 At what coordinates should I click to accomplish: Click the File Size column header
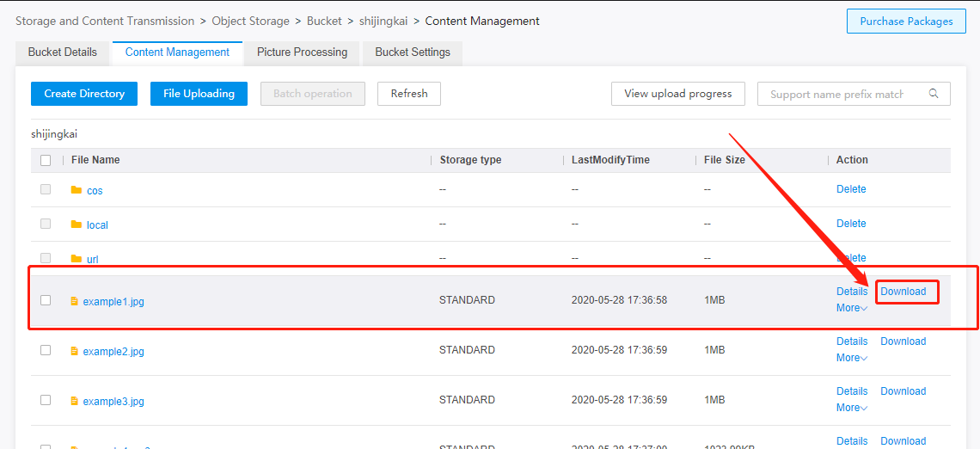point(725,160)
